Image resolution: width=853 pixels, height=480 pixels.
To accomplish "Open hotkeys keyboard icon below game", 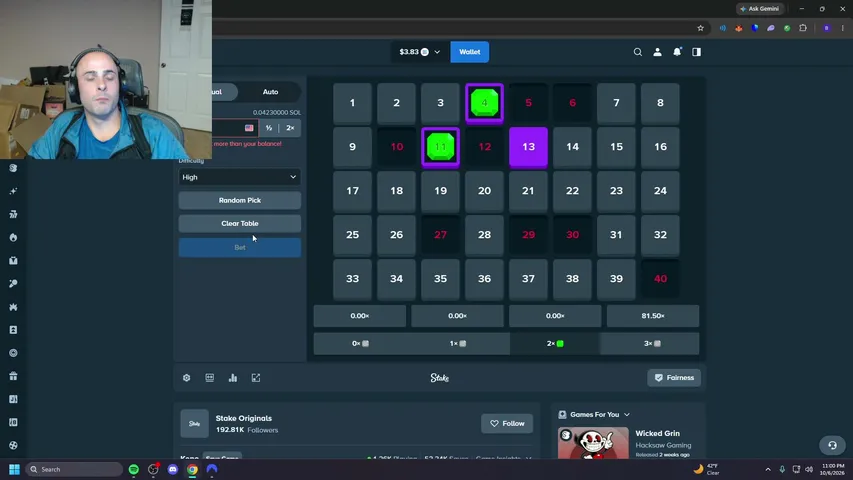I will click(209, 378).
